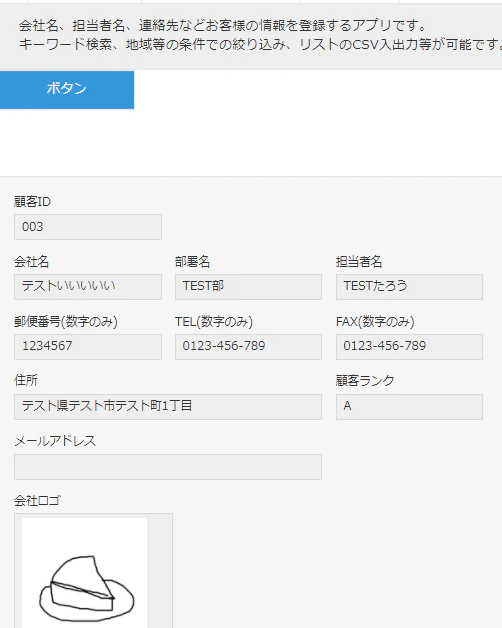Image resolution: width=502 pixels, height=628 pixels.
Task: Click the メールアドレス label
Action: coord(55,441)
